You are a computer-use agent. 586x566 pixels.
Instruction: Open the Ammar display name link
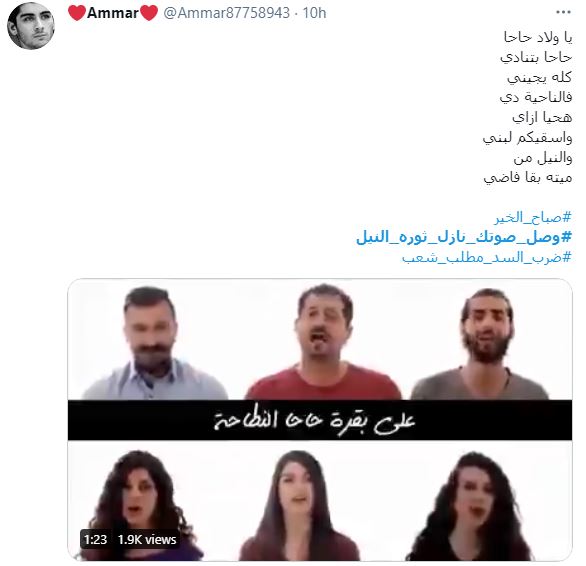tap(113, 13)
